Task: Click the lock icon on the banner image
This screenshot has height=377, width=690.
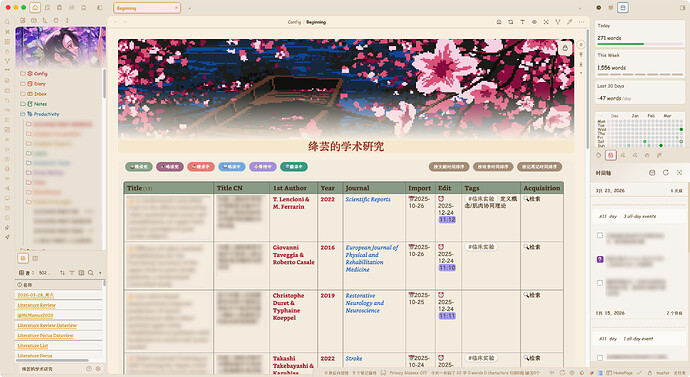Action: coord(565,48)
